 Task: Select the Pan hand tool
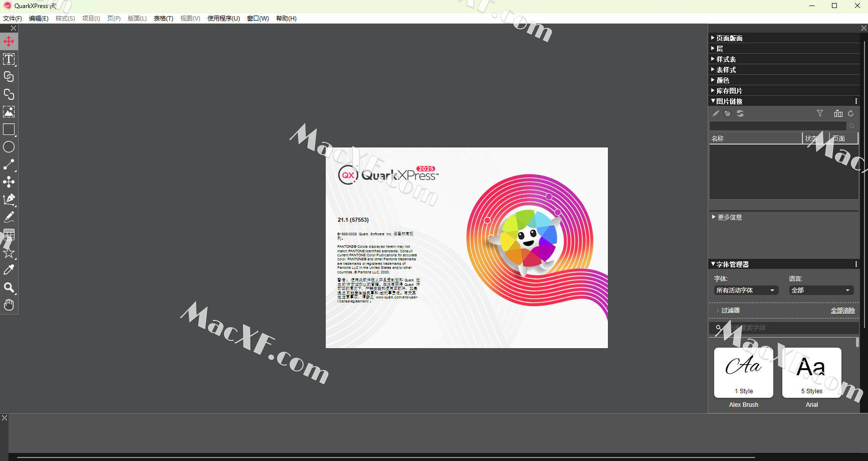(9, 305)
